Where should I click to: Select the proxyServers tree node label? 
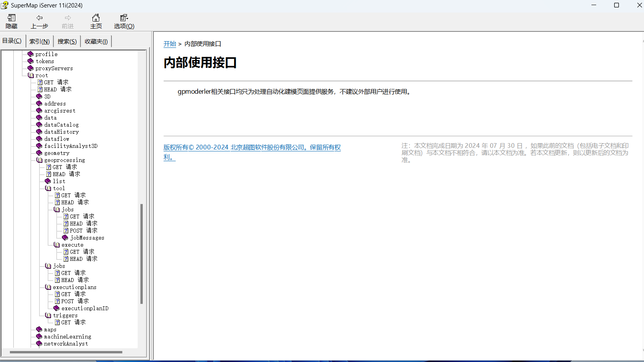pyautogui.click(x=54, y=68)
